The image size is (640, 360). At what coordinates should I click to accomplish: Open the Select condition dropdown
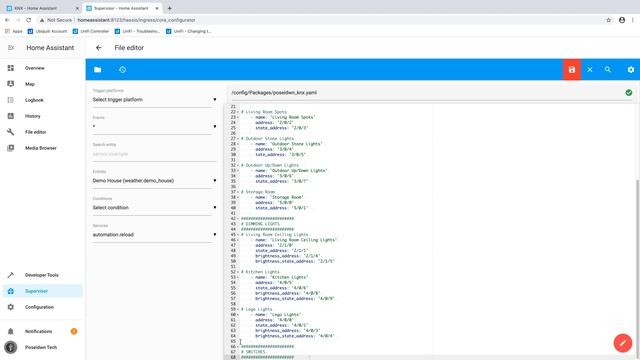(x=154, y=207)
